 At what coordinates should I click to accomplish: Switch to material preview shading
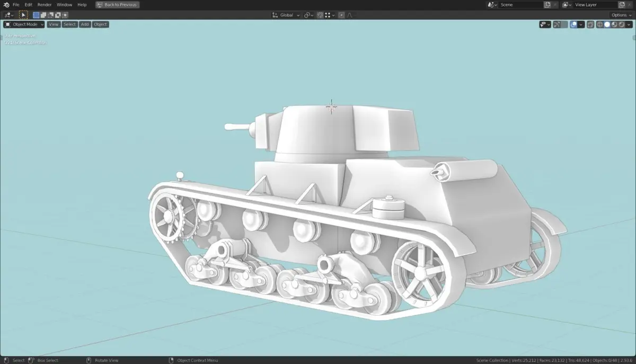[x=614, y=24]
